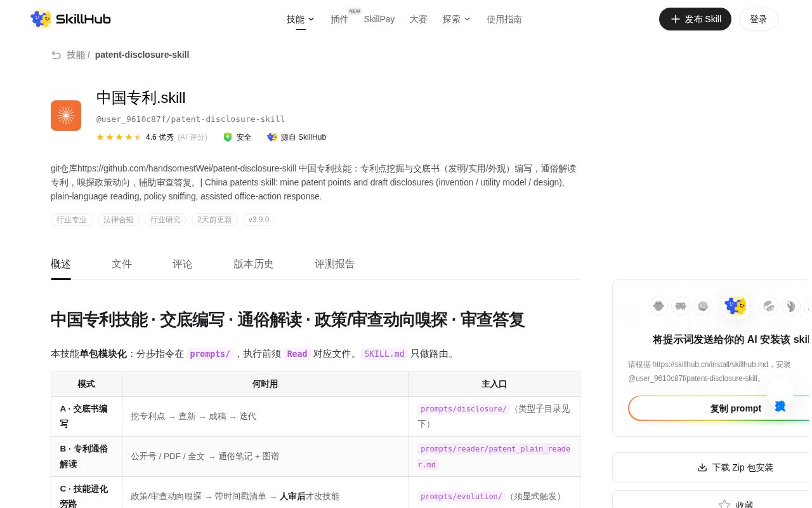Click the SKILL.md inline code

(384, 354)
